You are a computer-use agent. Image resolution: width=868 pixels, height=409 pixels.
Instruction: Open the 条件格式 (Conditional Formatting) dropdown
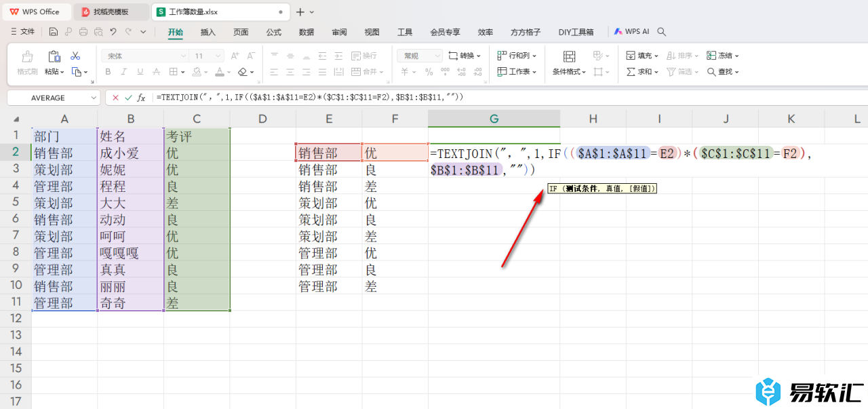click(x=569, y=72)
